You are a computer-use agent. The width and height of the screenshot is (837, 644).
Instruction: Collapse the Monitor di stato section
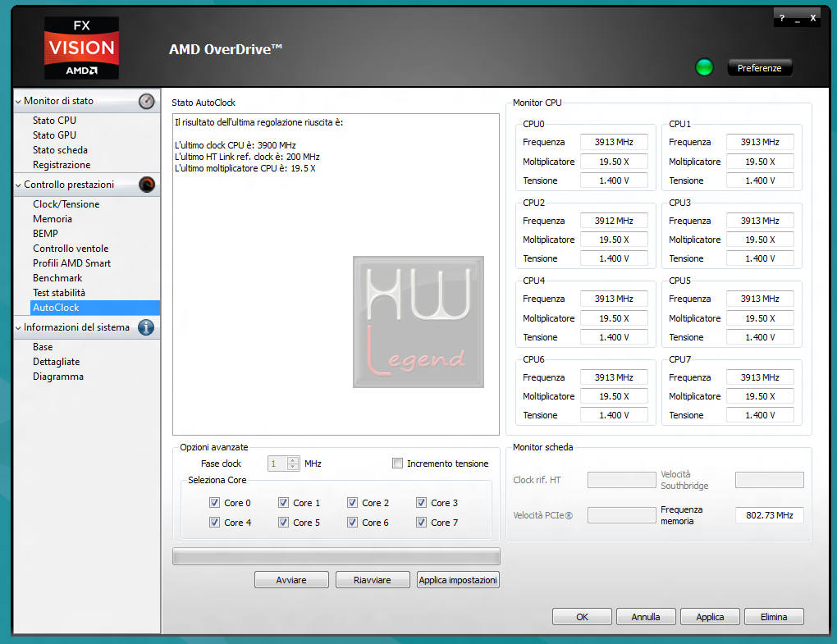(x=18, y=101)
